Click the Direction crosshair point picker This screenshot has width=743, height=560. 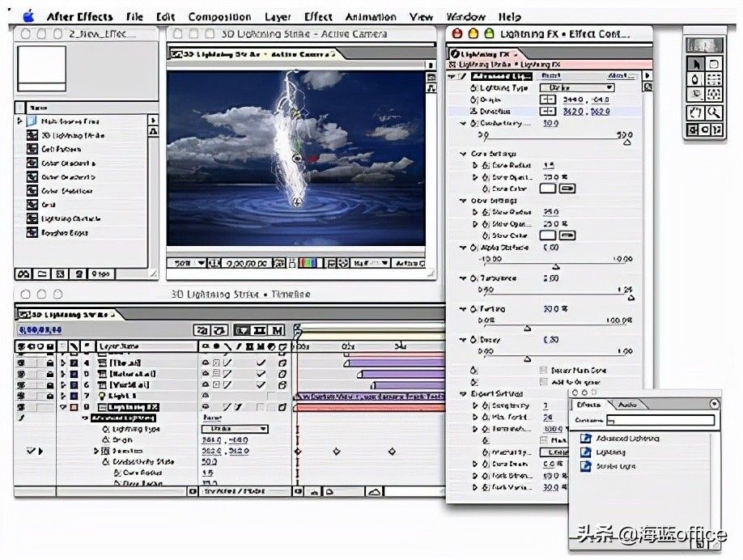point(548,111)
